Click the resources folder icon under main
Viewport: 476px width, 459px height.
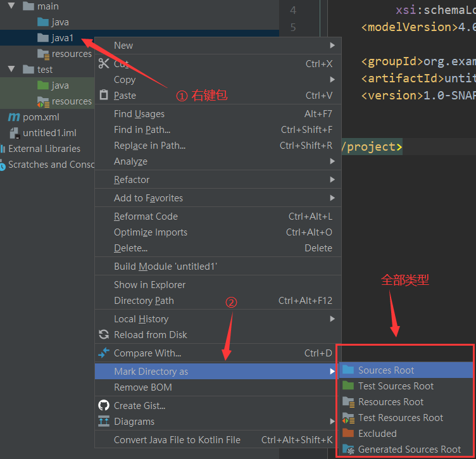pyautogui.click(x=44, y=54)
